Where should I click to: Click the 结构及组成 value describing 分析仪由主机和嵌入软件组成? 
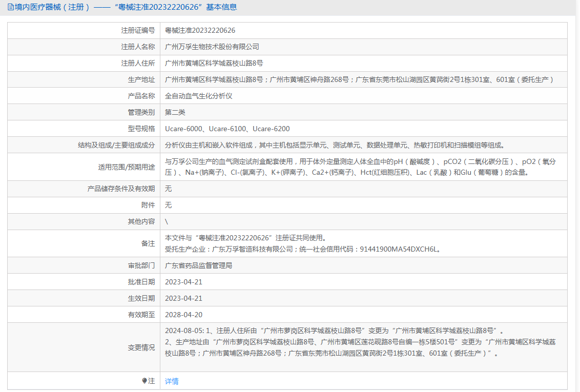pyautogui.click(x=335, y=145)
